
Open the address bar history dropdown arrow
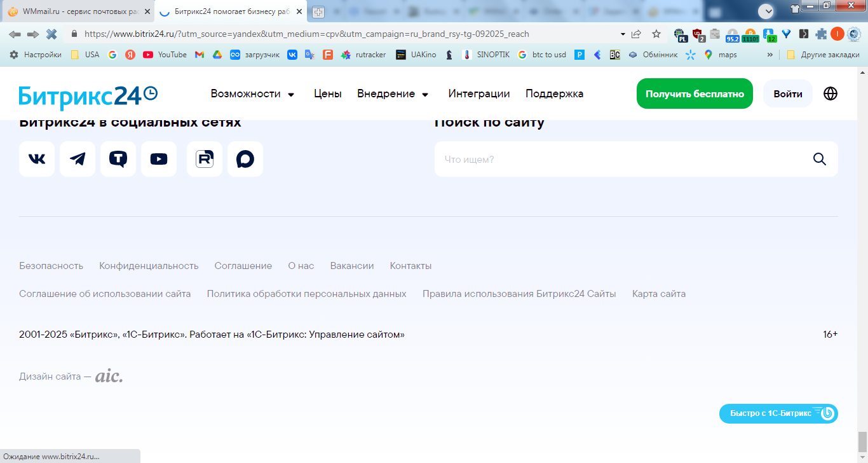[x=622, y=34]
